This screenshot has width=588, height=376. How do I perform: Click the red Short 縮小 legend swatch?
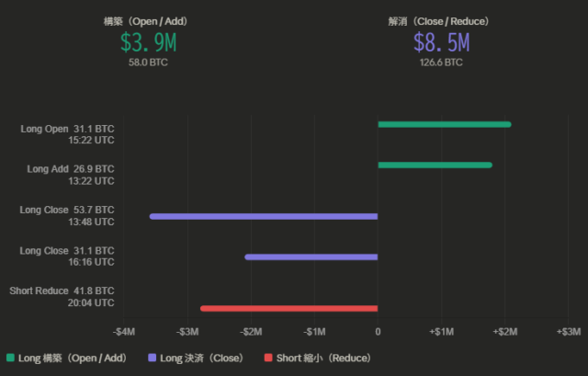point(268,358)
